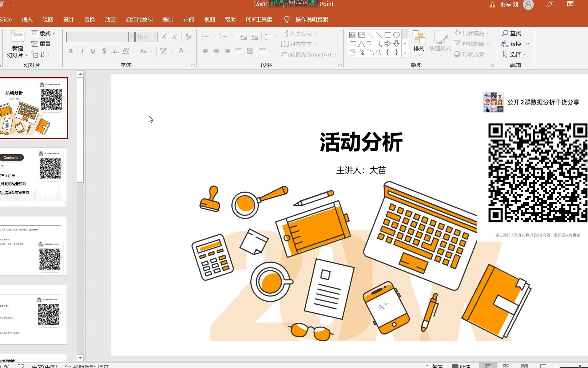Apply bulleted list formatting

coord(206,37)
